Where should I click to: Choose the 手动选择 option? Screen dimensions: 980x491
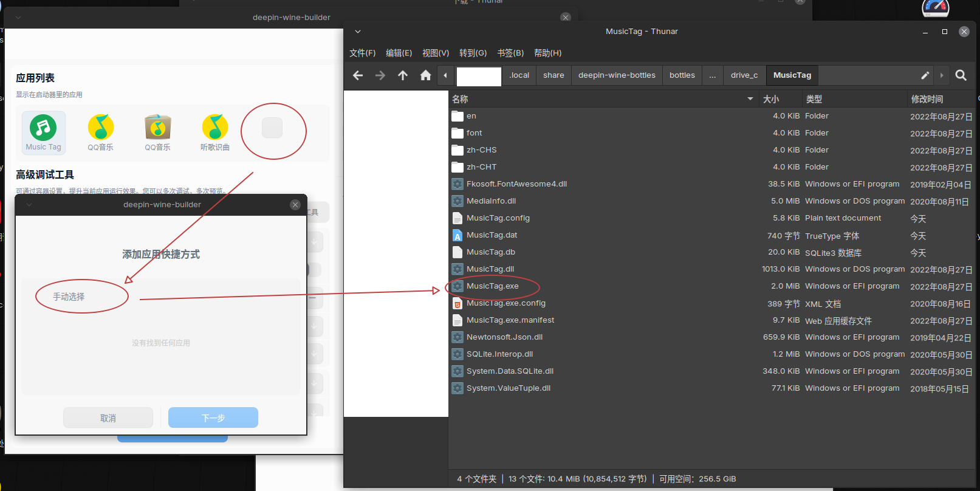coord(69,297)
